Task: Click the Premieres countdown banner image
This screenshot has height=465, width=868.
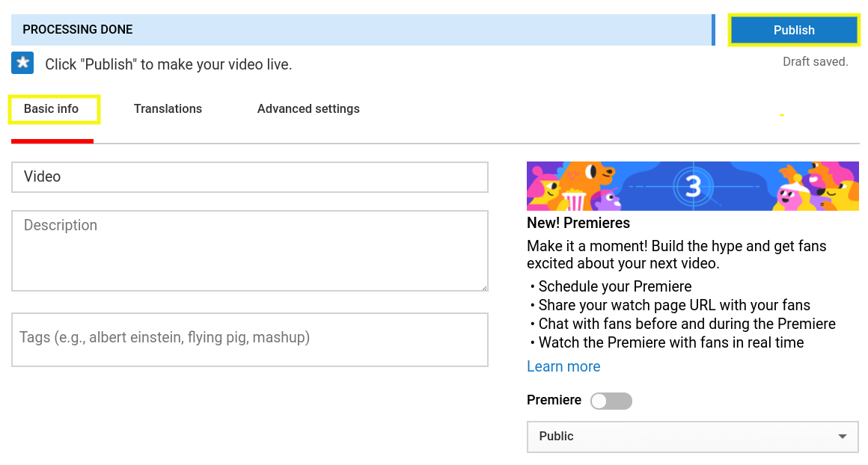Action: coord(692,185)
